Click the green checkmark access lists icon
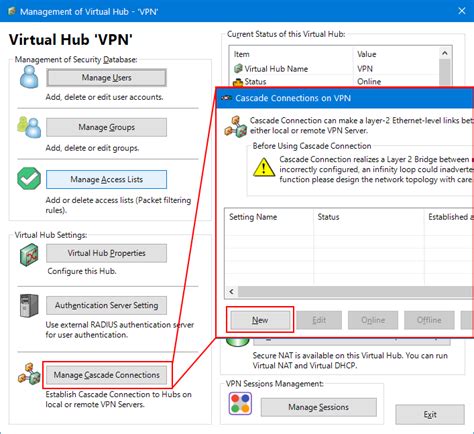Viewport: 474px width, 434px height. (x=29, y=178)
